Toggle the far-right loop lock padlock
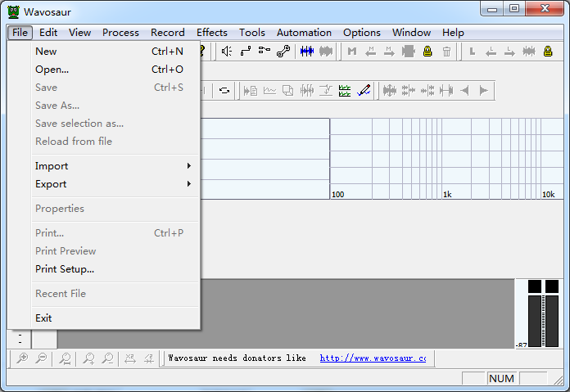The width and height of the screenshot is (570, 392). tap(548, 52)
